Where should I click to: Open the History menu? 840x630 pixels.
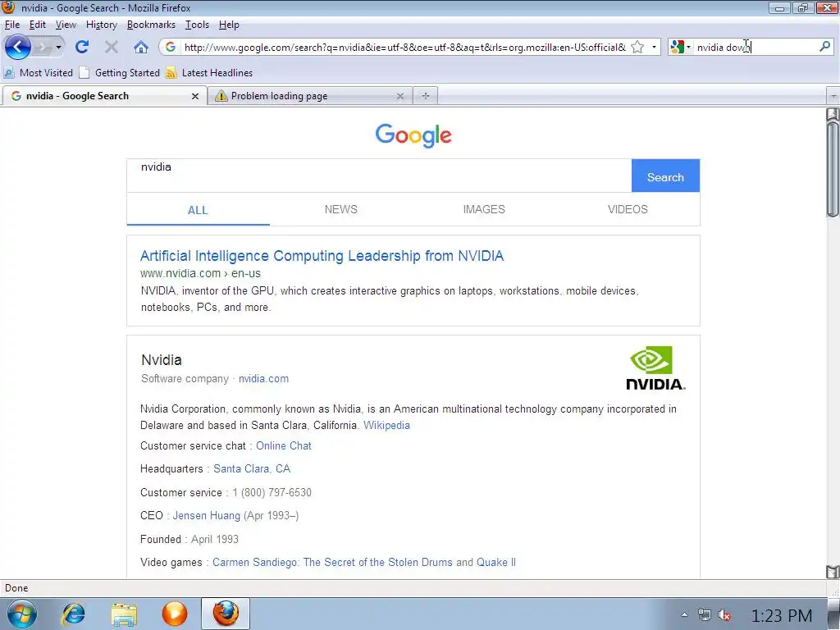pyautogui.click(x=101, y=25)
